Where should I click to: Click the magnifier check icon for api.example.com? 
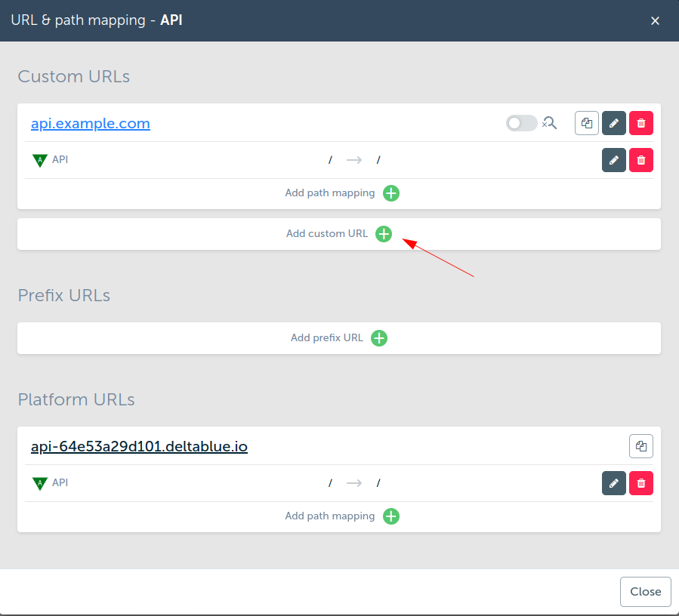(x=550, y=123)
